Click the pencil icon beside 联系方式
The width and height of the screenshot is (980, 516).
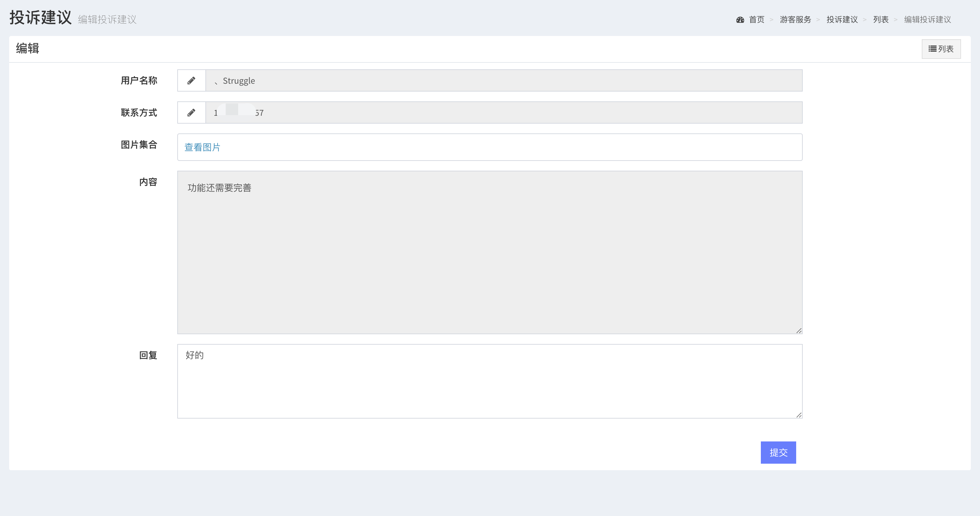click(x=191, y=112)
